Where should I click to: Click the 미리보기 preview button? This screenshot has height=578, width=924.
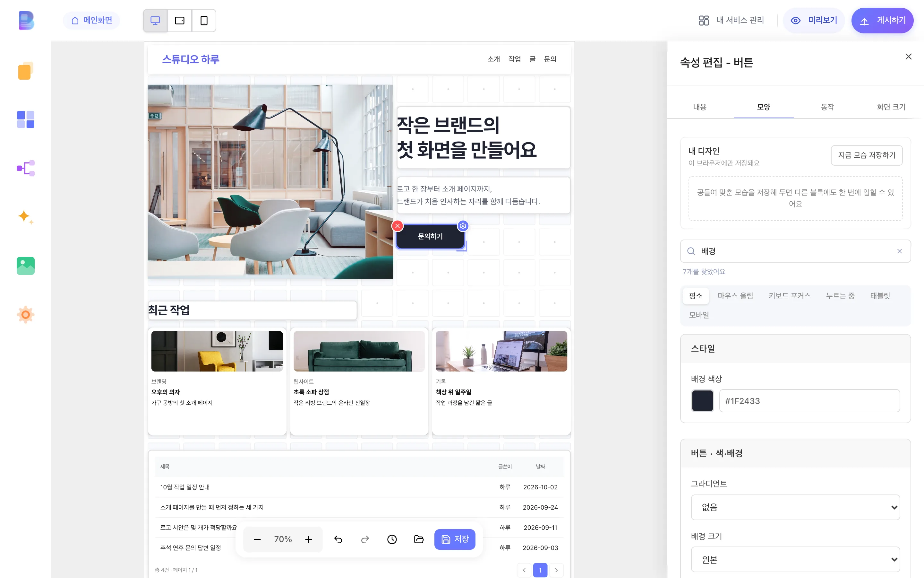pos(814,20)
